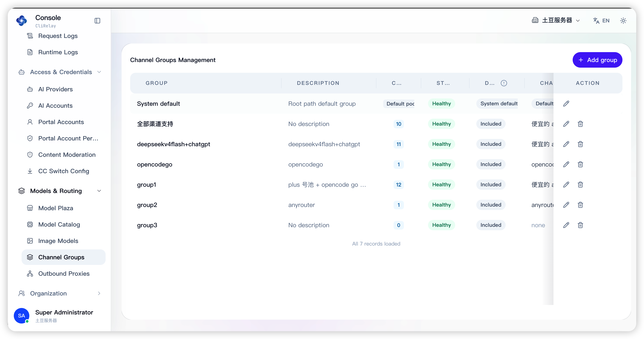Toggle the light theme sun icon

pyautogui.click(x=623, y=21)
